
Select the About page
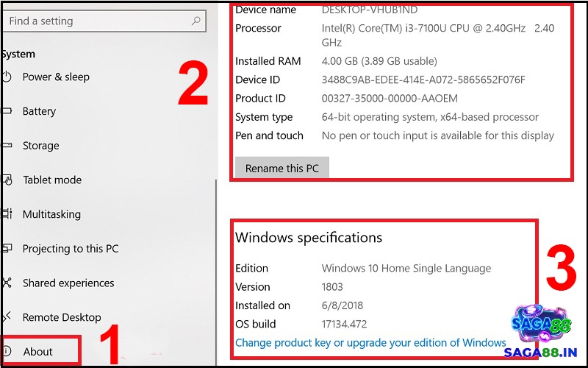pos(38,352)
